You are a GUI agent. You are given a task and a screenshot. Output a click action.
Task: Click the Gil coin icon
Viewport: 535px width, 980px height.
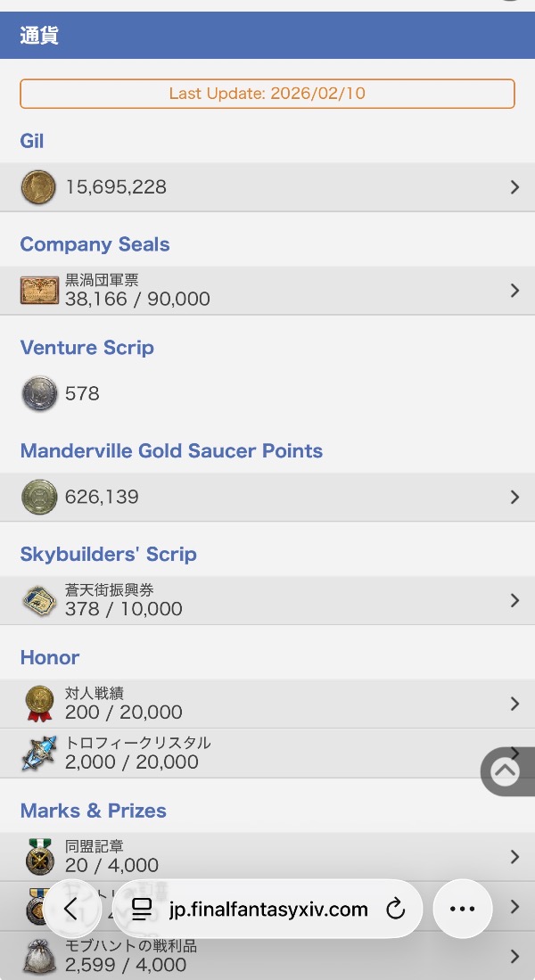click(x=38, y=187)
